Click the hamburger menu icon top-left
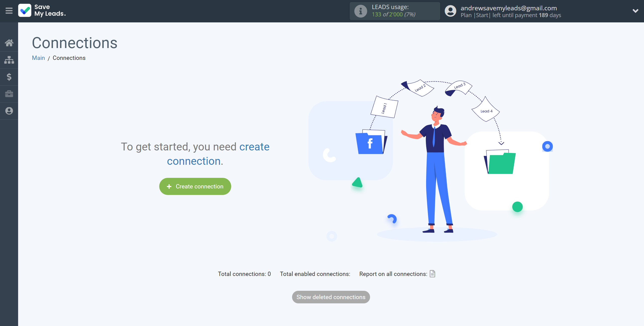 point(9,10)
